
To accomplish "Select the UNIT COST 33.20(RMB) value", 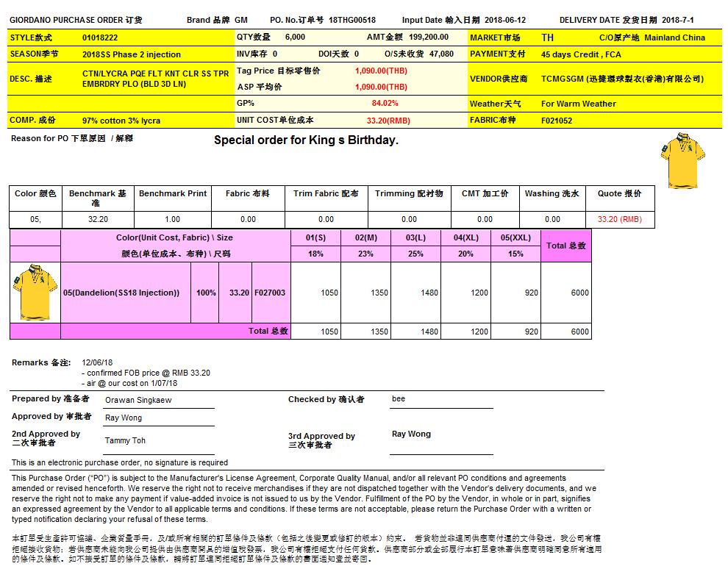I will [x=388, y=120].
